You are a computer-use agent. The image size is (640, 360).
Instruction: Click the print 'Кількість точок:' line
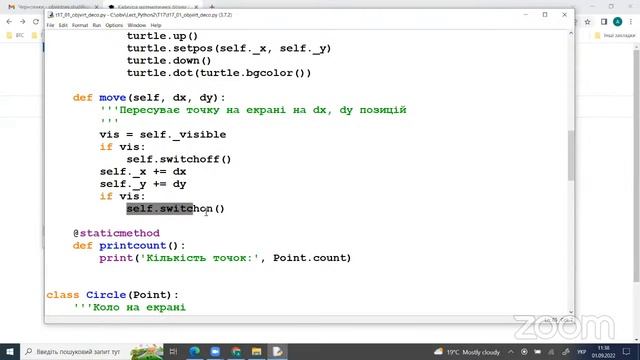225,258
